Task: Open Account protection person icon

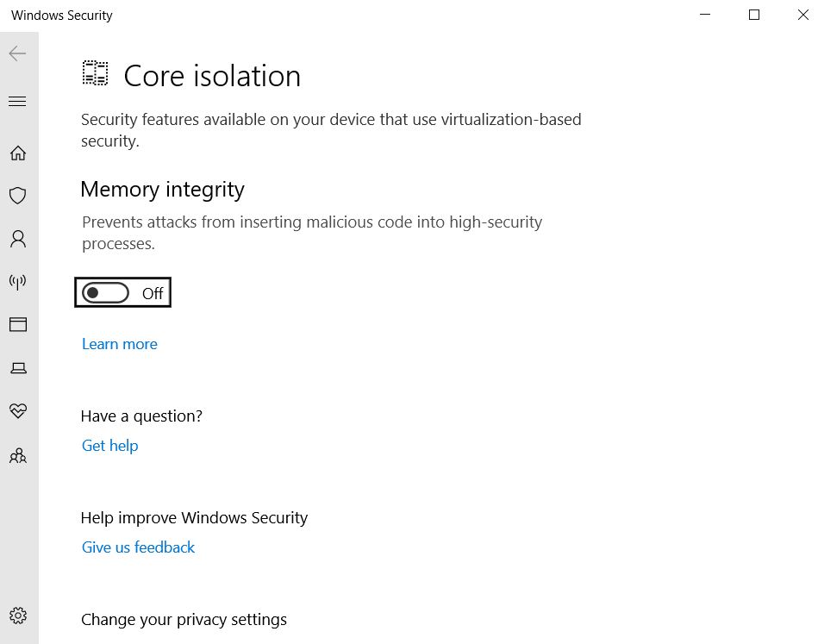Action: click(18, 239)
